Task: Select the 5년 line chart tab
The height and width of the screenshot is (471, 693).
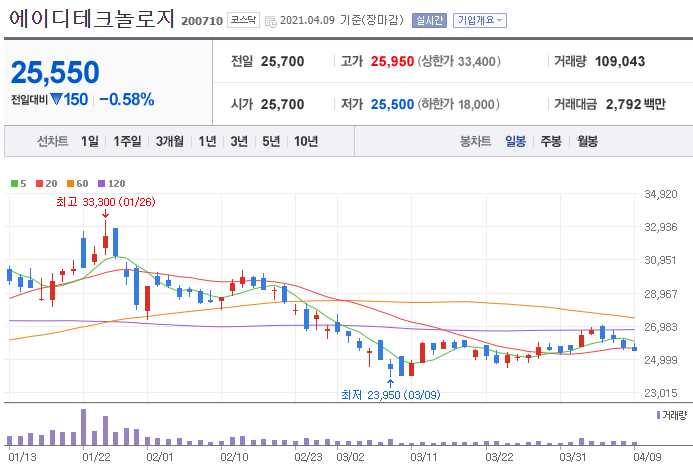Action: 271,141
